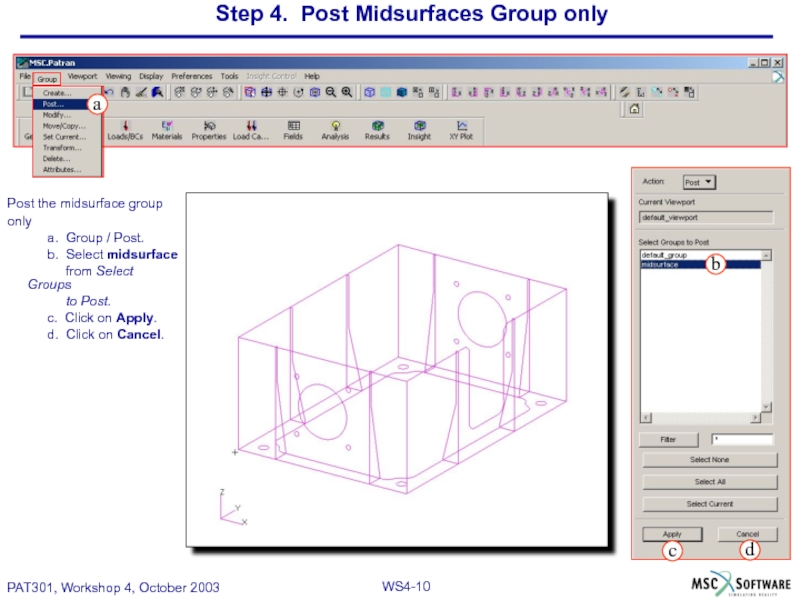Click the first mouse rotate XY icon
The height and width of the screenshot is (600, 800).
(180, 92)
